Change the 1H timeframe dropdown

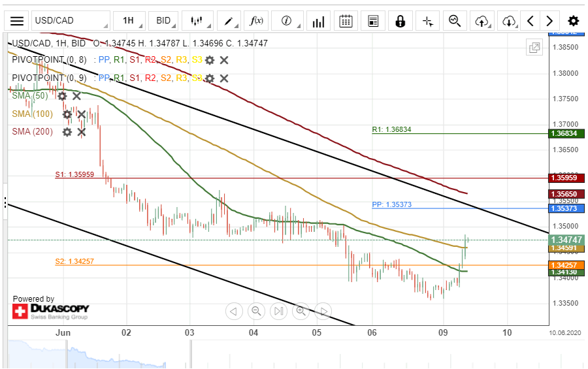129,21
